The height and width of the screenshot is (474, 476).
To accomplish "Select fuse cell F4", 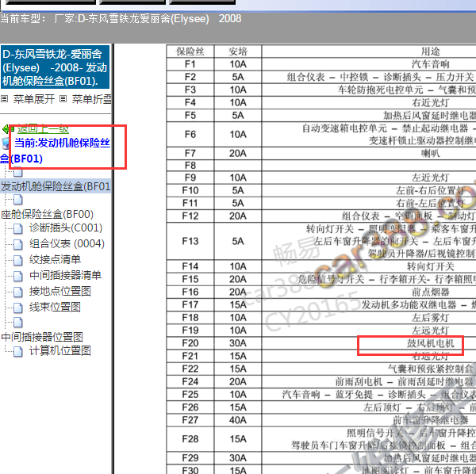I will pyautogui.click(x=190, y=102).
